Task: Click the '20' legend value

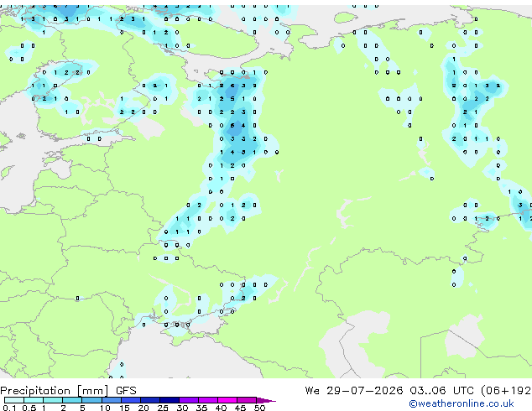Action: (x=143, y=408)
